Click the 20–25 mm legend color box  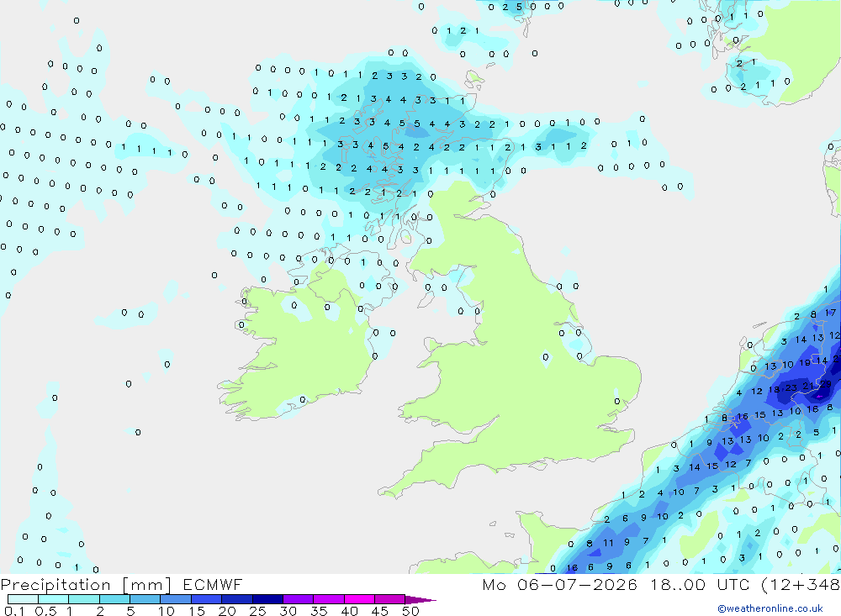coord(236,599)
